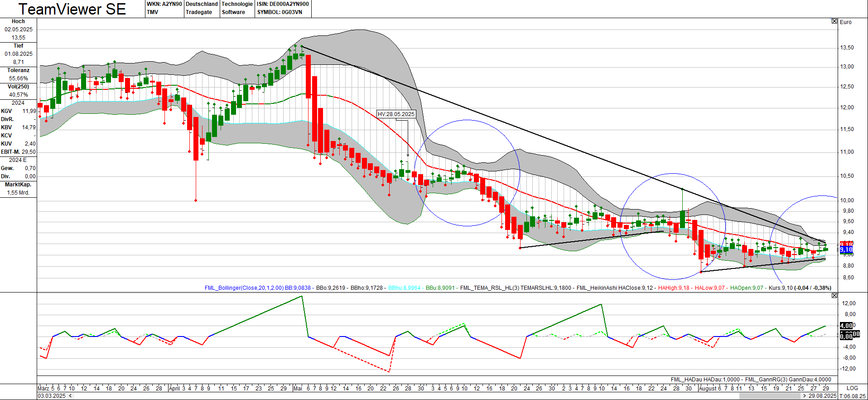This screenshot has width=868, height=400.
Task: Click the Tief label in the sidebar
Action: [18, 46]
